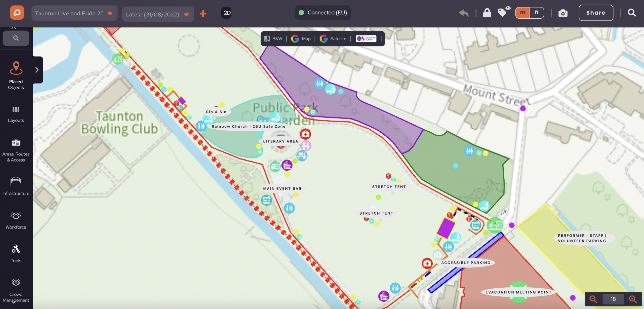
Task: Open the Crowd Management section
Action: point(16,291)
